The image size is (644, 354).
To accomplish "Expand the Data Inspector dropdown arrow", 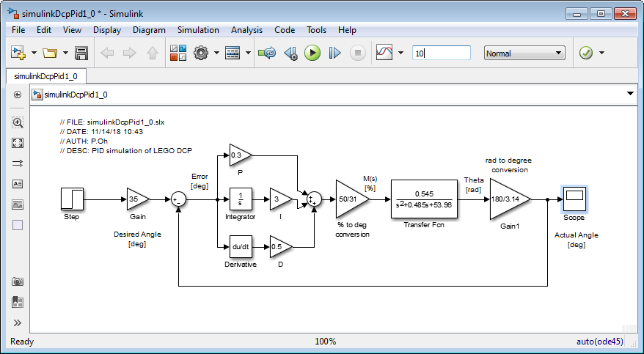I will (x=401, y=53).
